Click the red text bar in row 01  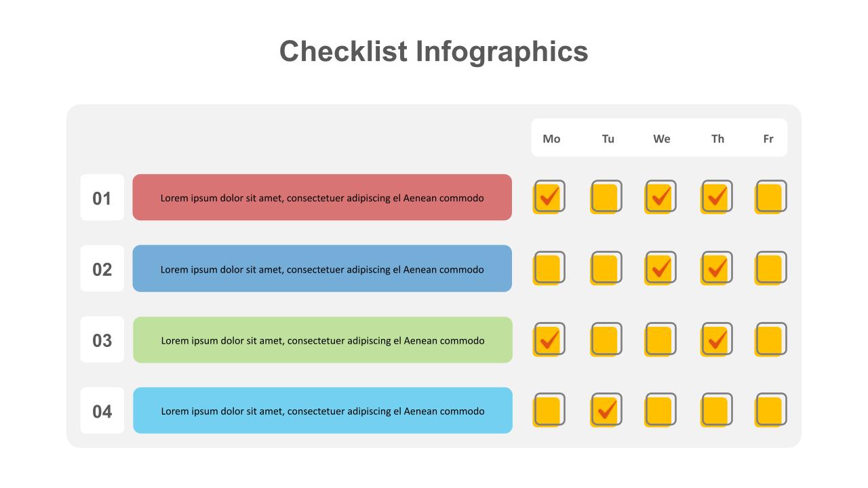[x=322, y=197]
